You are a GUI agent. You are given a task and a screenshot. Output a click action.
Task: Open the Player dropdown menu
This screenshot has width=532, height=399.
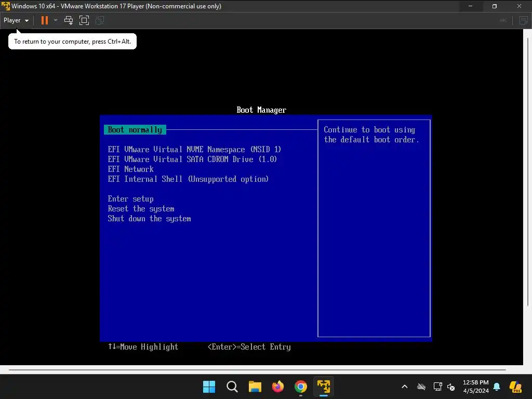point(16,20)
